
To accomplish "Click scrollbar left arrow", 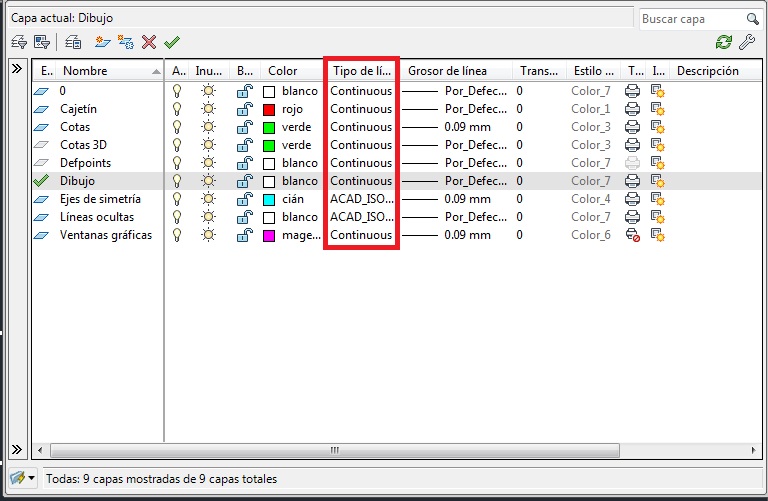I will 41,450.
